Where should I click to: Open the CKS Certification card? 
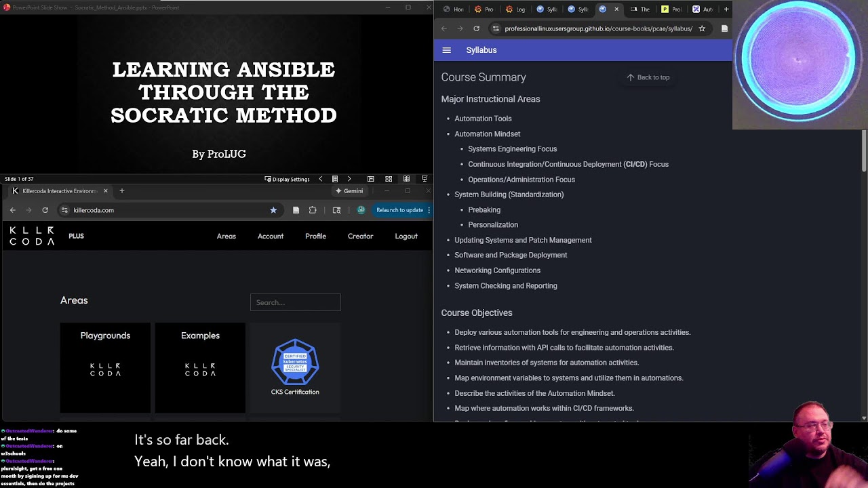[x=295, y=367]
